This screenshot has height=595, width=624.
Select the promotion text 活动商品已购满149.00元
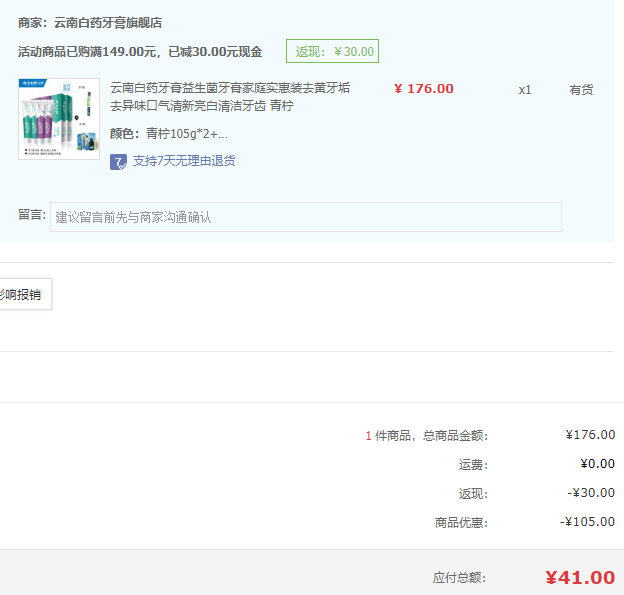[87, 52]
